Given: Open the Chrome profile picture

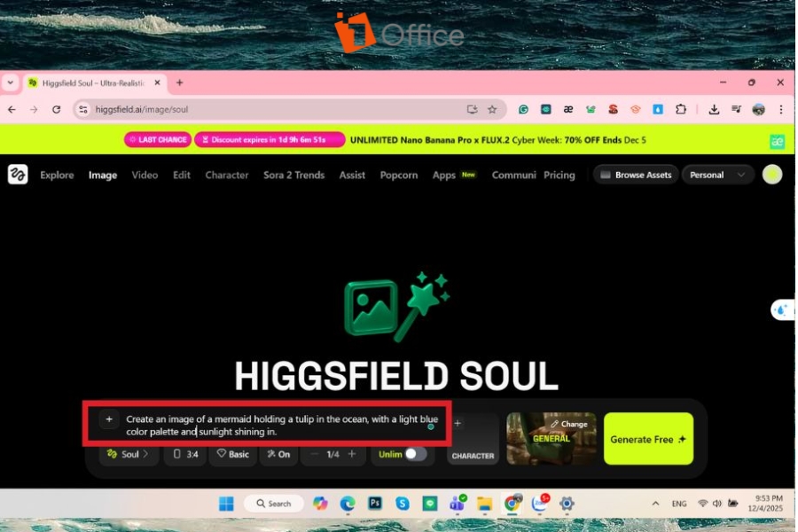Looking at the screenshot, I should tap(759, 109).
